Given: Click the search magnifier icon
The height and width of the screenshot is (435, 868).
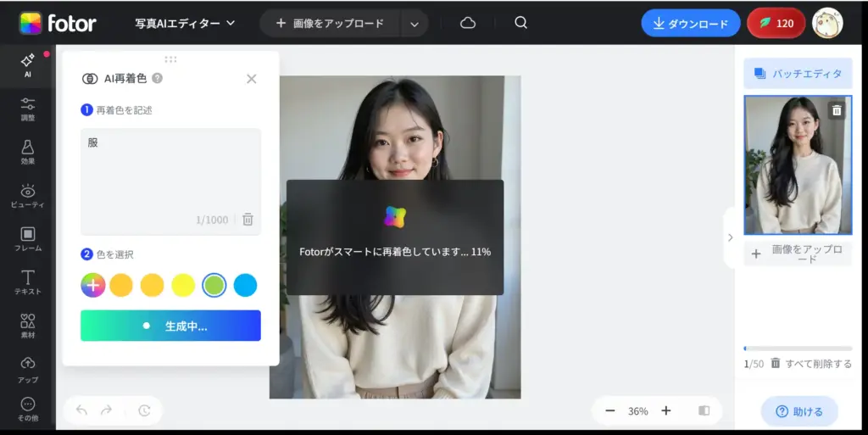Looking at the screenshot, I should click(520, 23).
